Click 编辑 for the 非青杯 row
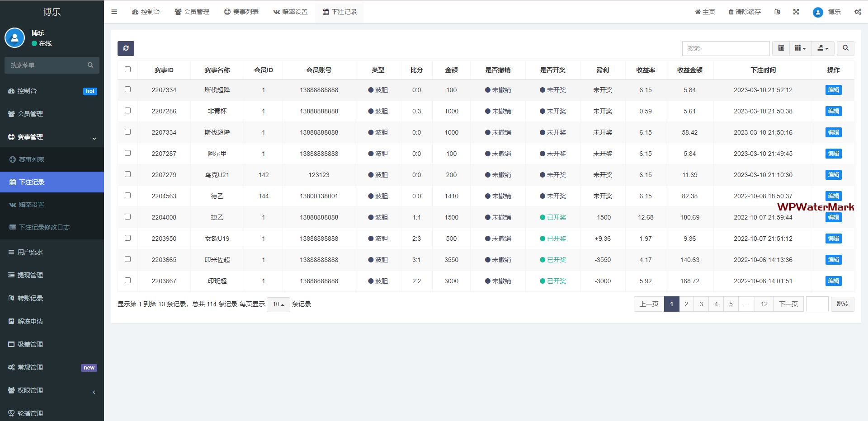This screenshot has height=421, width=868. (833, 111)
